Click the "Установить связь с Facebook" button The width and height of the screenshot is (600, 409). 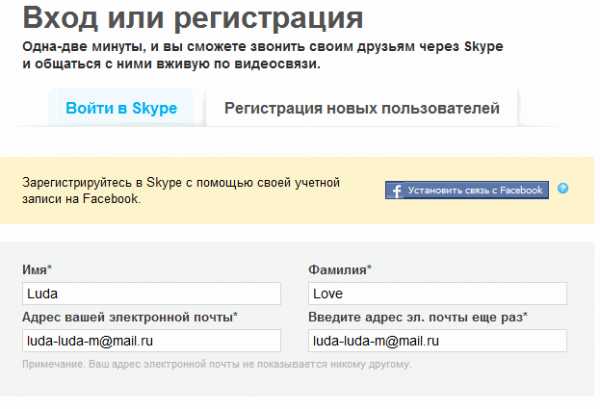click(467, 190)
